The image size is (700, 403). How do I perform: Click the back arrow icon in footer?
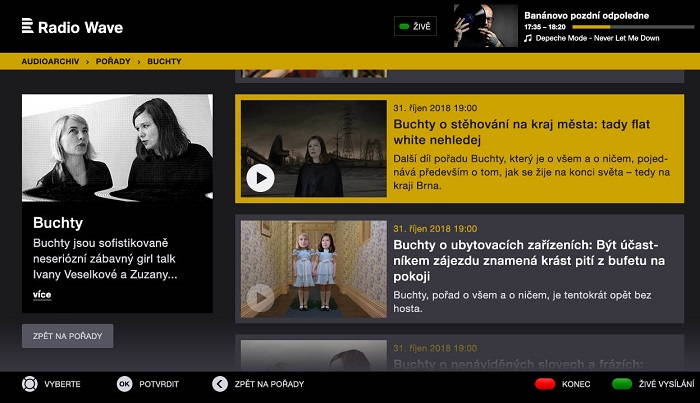click(220, 384)
